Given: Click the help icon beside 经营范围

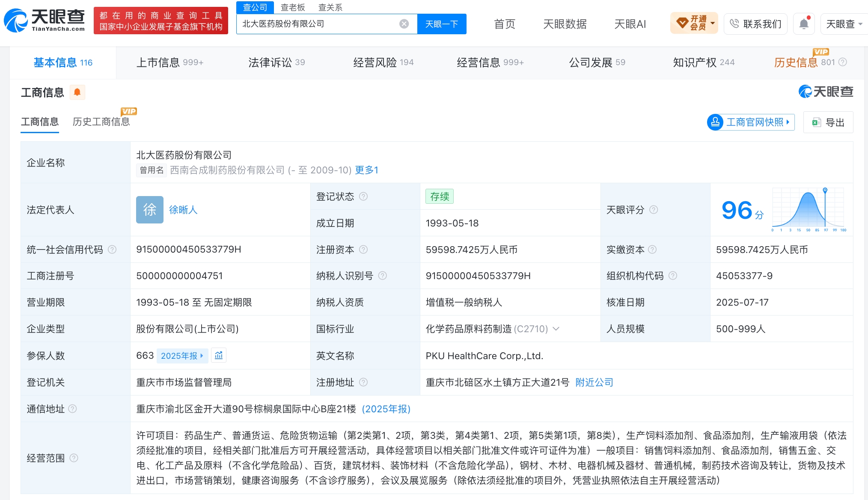Looking at the screenshot, I should 74,458.
